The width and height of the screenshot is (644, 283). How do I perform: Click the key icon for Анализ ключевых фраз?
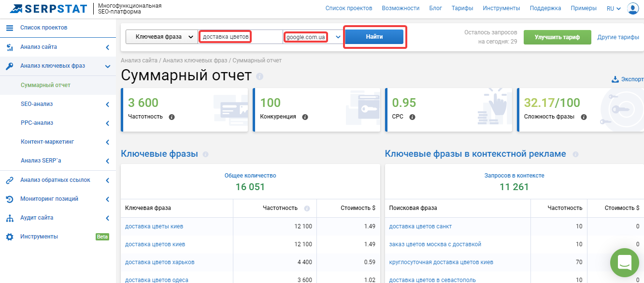(10, 66)
